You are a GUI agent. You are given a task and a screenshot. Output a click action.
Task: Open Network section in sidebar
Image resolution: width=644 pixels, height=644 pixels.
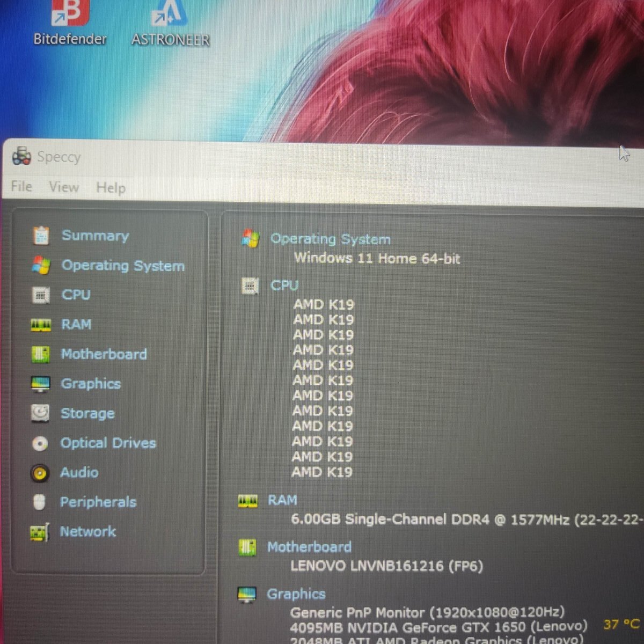[88, 531]
